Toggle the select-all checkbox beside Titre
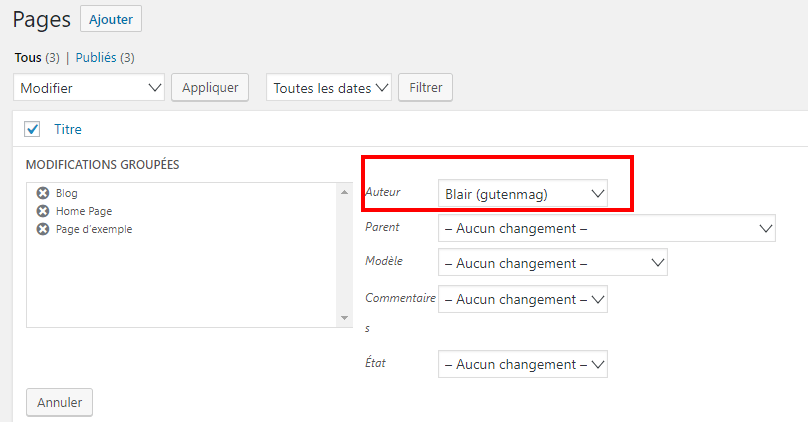Viewport: 808px width, 422px height. 32,129
